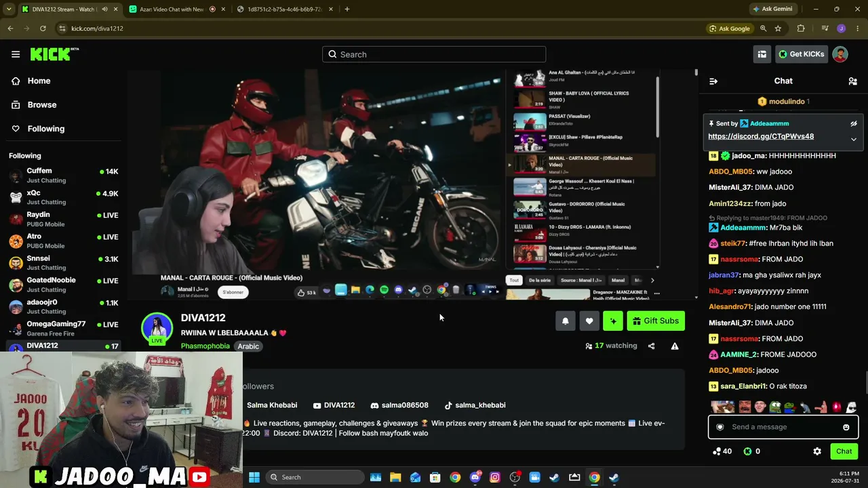Open Raydiin's channel in Following list

point(64,219)
